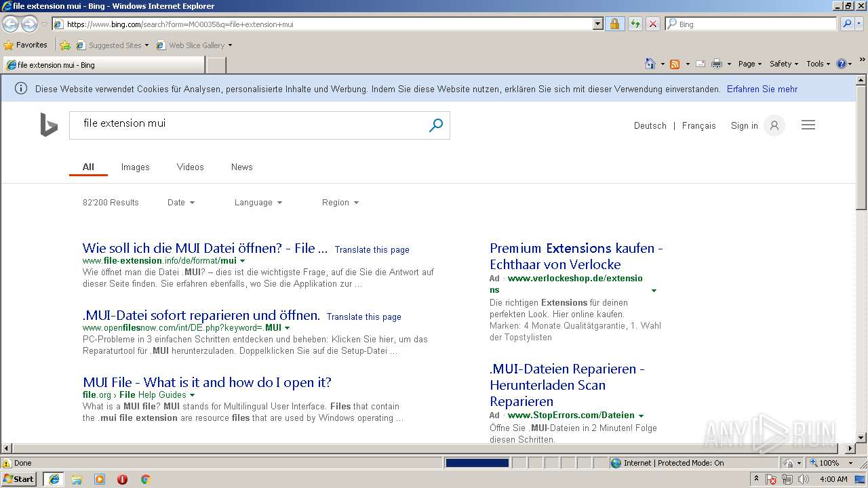Click the Bing logo
The height and width of the screenshot is (488, 868).
[x=49, y=125]
